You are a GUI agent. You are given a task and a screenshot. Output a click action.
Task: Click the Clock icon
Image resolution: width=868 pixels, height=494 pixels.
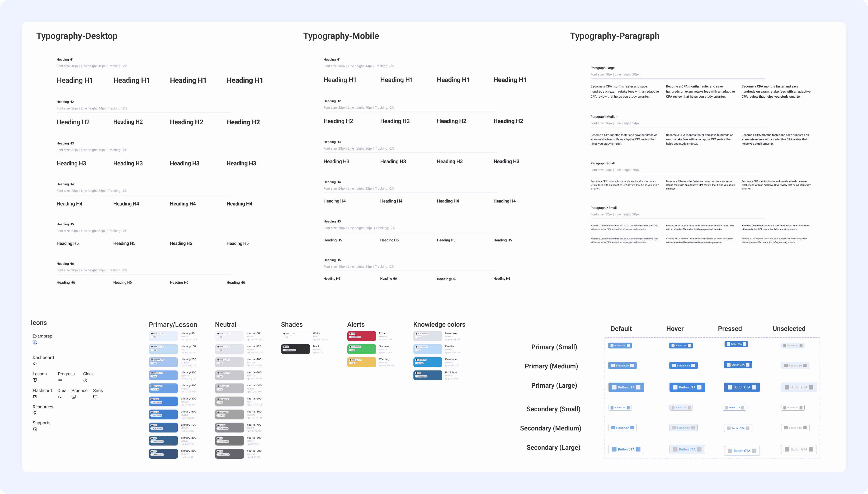pyautogui.click(x=85, y=380)
